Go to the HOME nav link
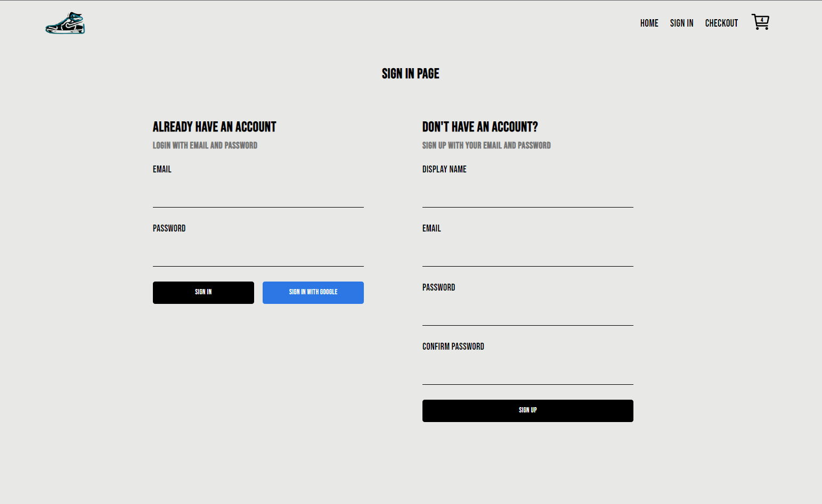The height and width of the screenshot is (504, 822). pos(649,23)
